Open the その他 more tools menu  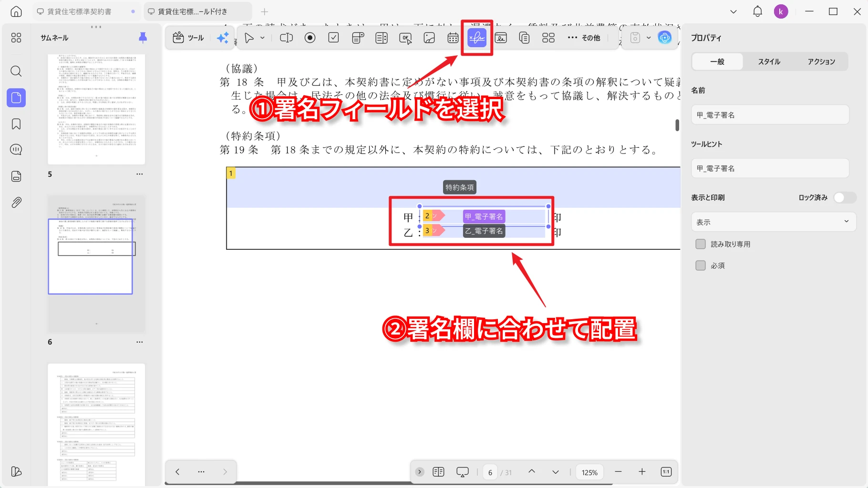584,38
